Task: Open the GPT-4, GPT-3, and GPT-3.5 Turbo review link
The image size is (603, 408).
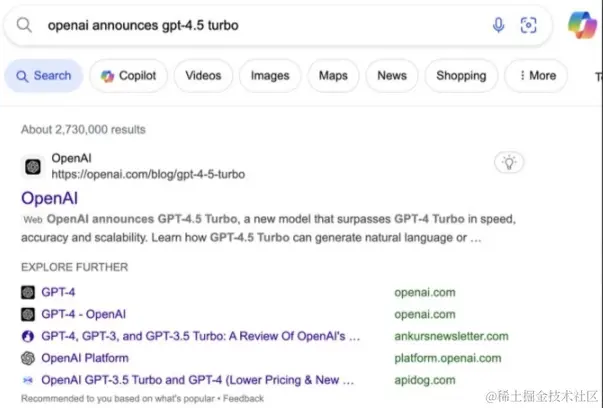Action: click(x=200, y=336)
